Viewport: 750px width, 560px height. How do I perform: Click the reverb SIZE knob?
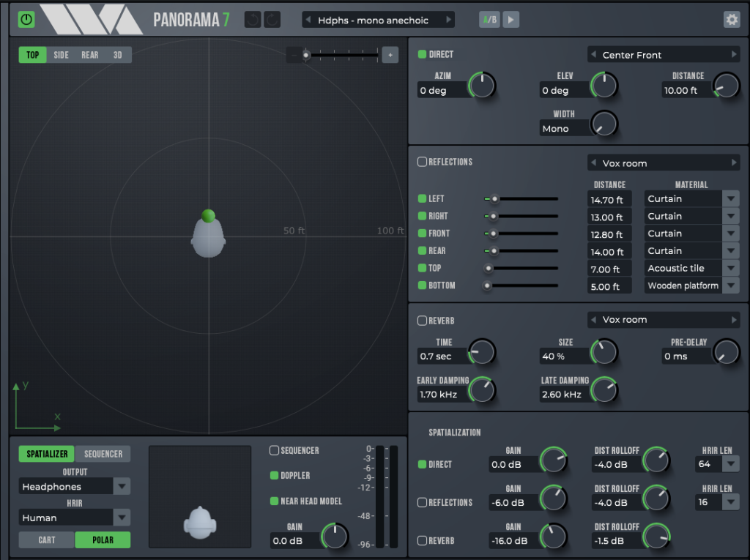point(604,352)
